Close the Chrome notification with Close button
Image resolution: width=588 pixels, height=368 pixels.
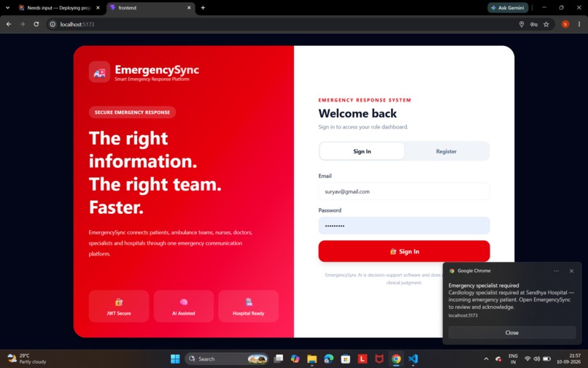[512, 333]
